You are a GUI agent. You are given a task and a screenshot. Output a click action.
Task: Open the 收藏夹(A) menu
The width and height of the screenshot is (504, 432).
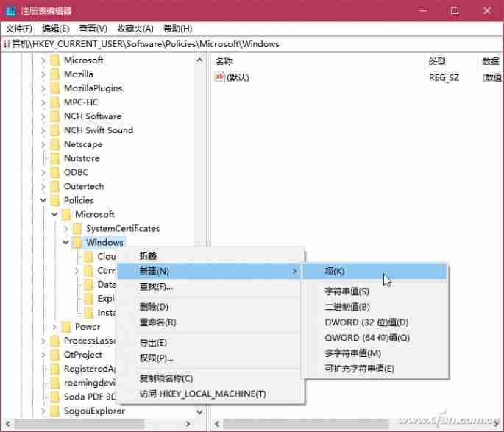(x=135, y=29)
